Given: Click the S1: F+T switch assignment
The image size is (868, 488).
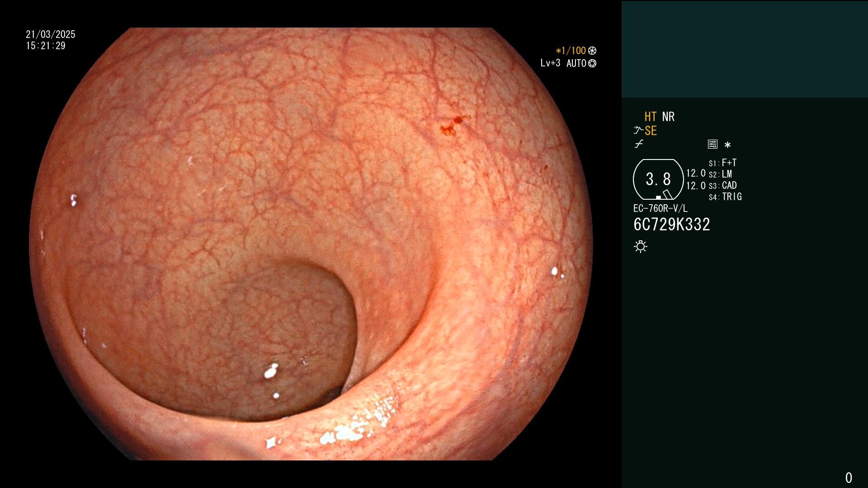Looking at the screenshot, I should click(x=722, y=163).
